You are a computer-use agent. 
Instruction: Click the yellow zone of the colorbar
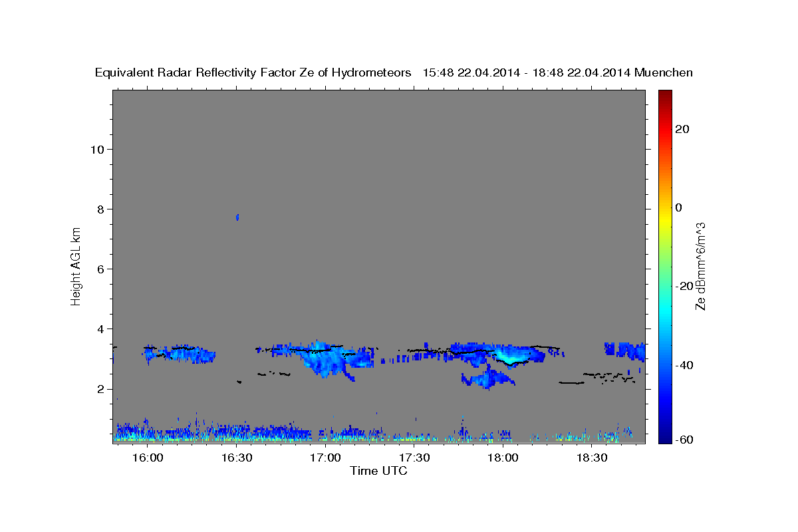(664, 219)
